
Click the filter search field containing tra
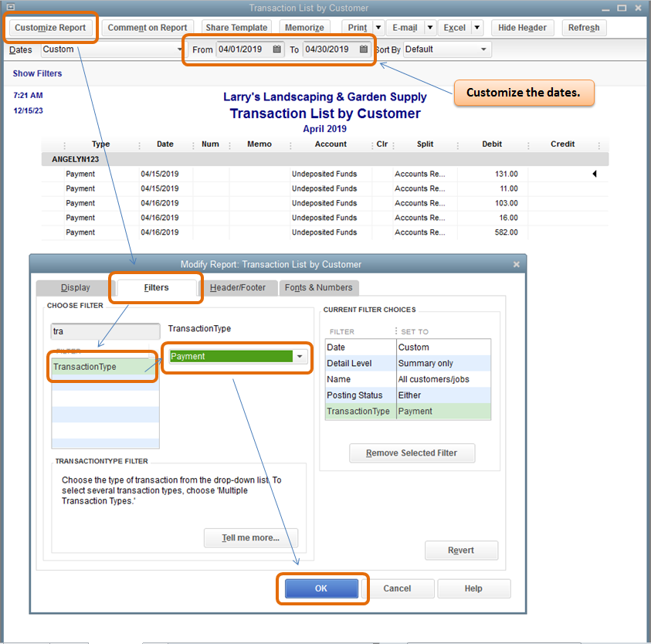click(106, 331)
